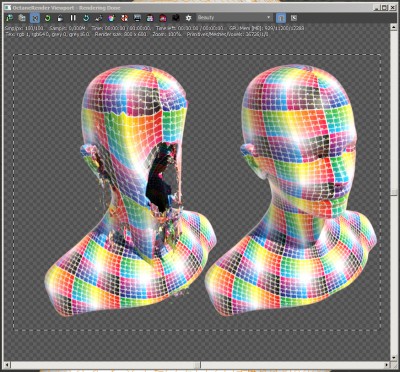Toggle the viewport lock padlock icon
This screenshot has height=372, width=400.
(x=60, y=18)
